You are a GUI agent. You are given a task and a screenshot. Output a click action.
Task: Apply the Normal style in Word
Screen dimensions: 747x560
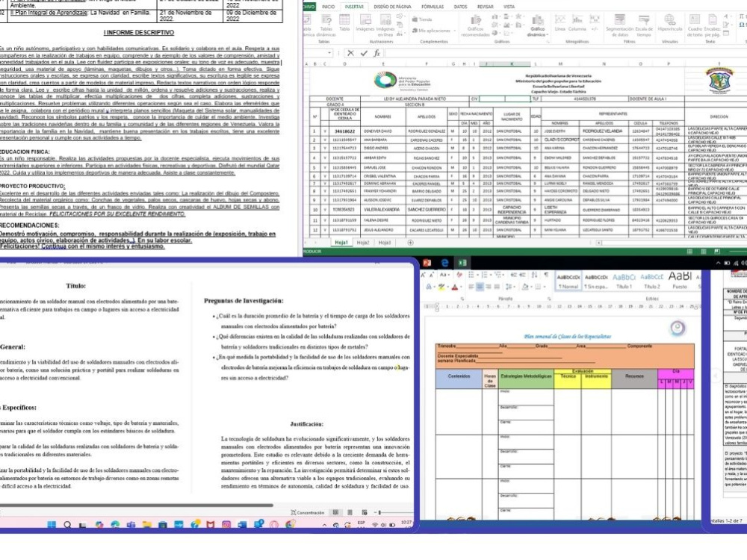[568, 281]
